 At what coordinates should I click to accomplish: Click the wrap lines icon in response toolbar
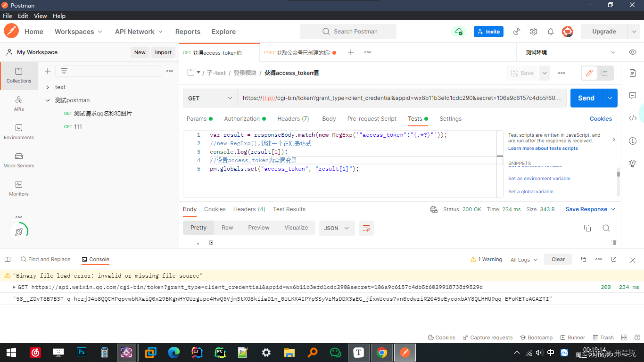(366, 228)
